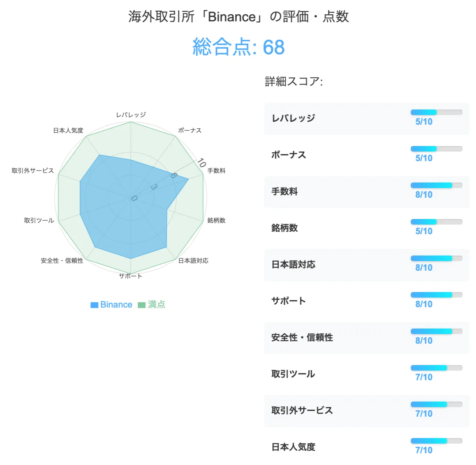Screen dimensions: 476x465
Task: Click the 手数料 axis label on radar chart
Action: 216,171
